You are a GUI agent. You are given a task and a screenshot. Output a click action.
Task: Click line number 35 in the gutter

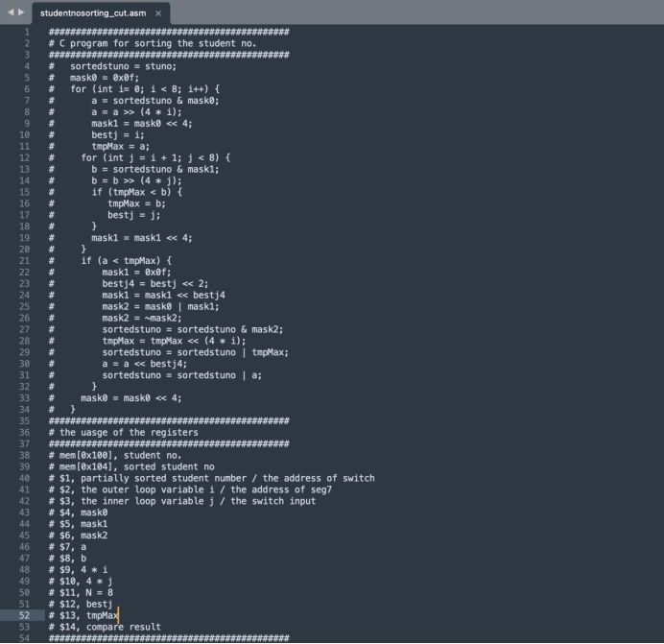point(25,420)
